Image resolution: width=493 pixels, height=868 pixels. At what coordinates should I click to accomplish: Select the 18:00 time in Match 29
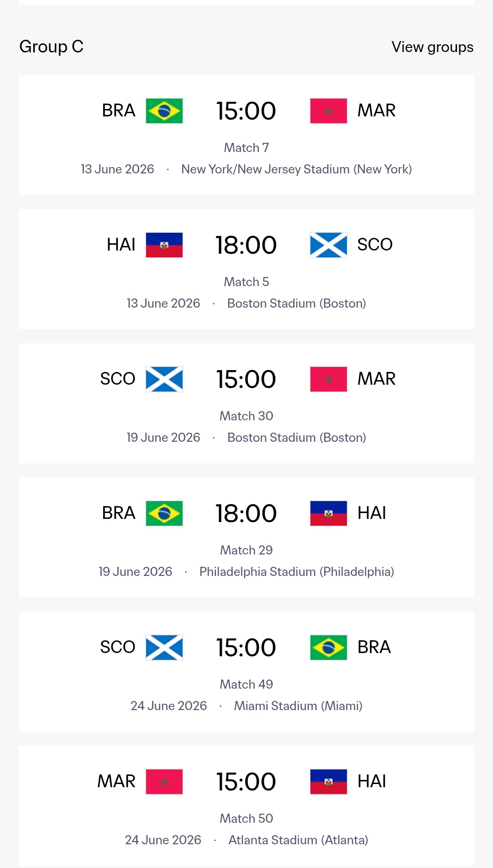click(246, 513)
